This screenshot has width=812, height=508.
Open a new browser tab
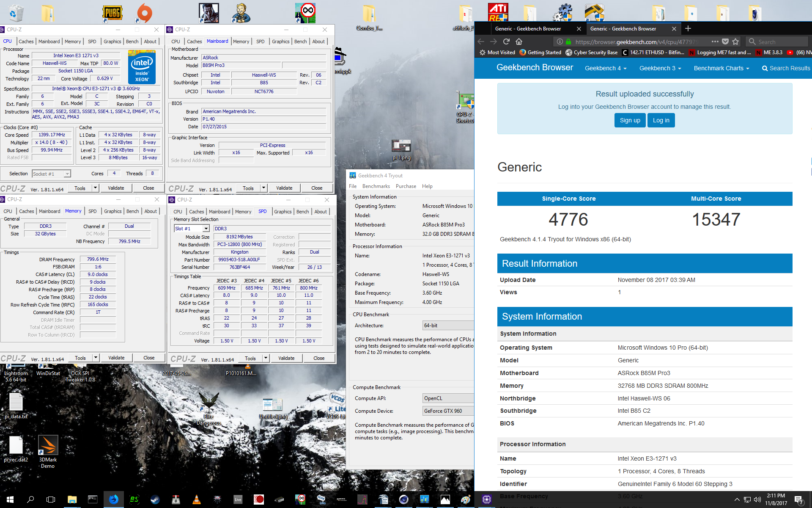(688, 28)
